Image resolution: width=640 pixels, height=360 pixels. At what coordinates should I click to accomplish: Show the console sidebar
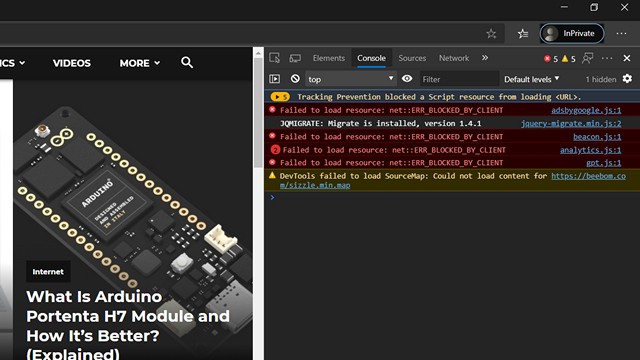pos(275,78)
